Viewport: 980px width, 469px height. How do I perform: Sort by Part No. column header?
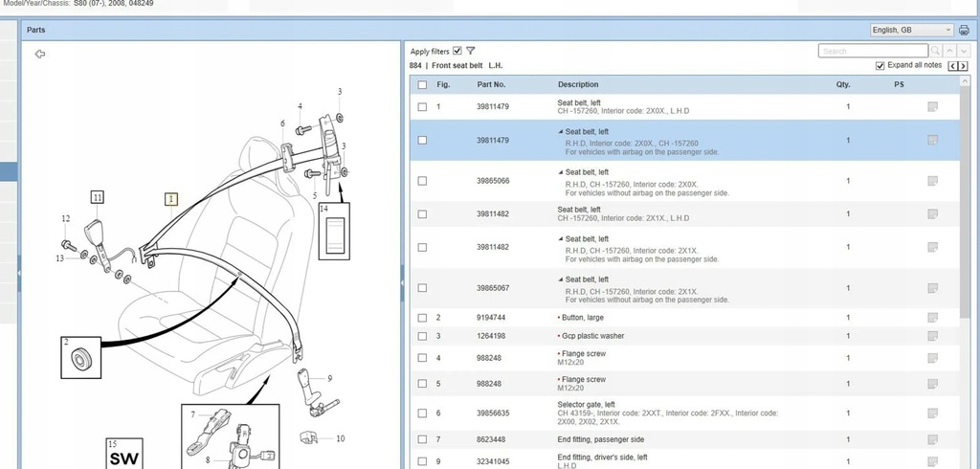[x=491, y=84]
